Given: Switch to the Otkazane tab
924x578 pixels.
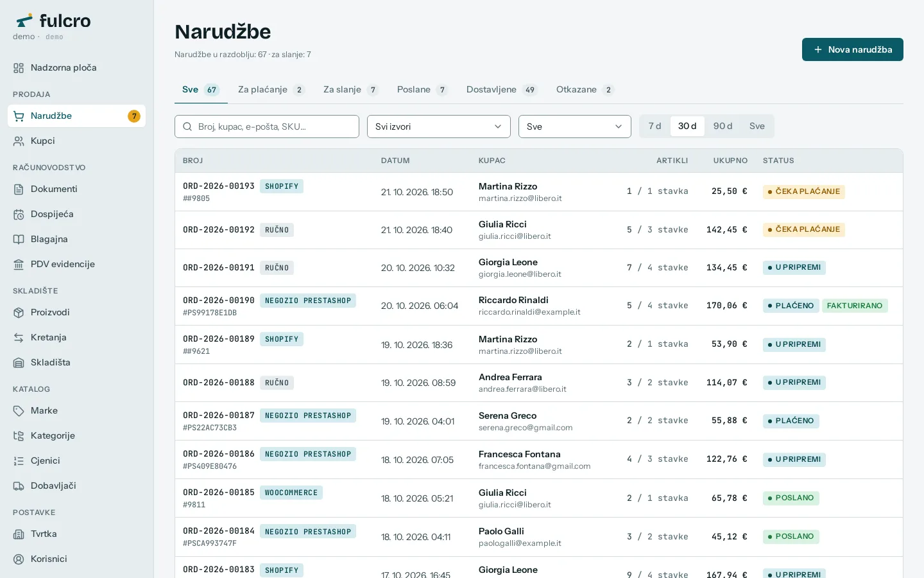Looking at the screenshot, I should point(585,90).
